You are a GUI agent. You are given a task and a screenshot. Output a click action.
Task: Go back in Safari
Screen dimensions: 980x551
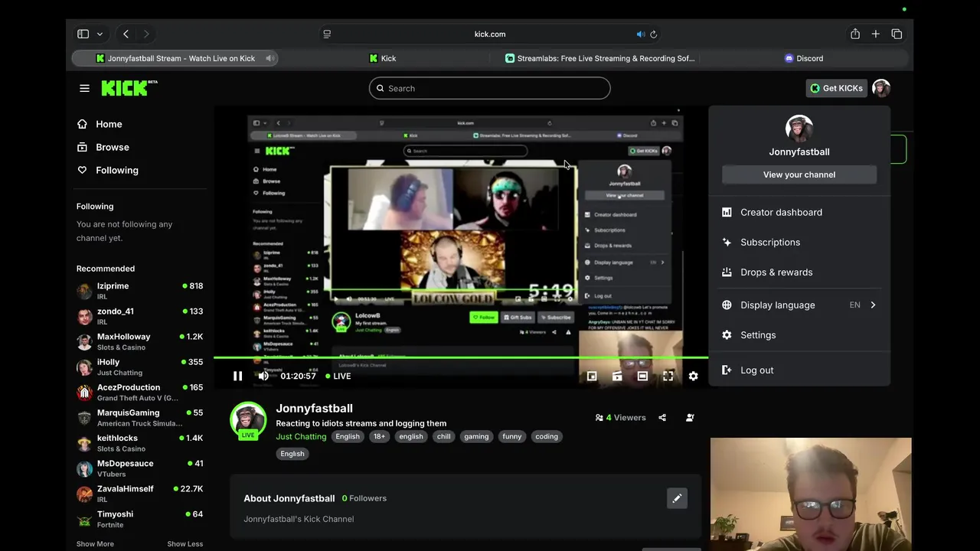(x=126, y=34)
